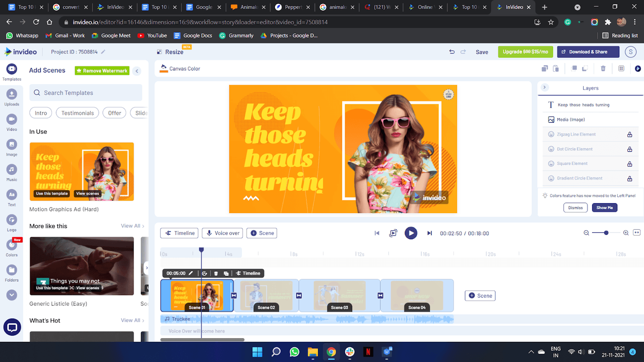Collapse the Layers panel with chevron
The image size is (644, 362).
point(545,88)
